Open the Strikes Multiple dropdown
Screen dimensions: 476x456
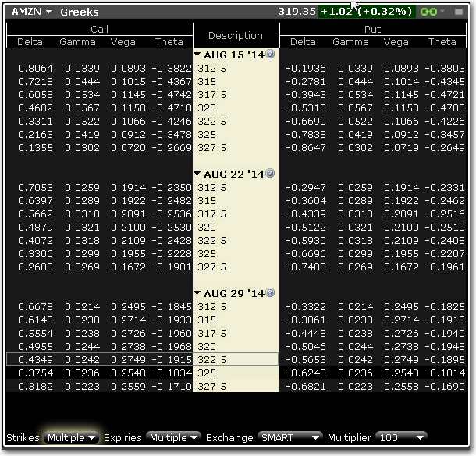click(70, 437)
